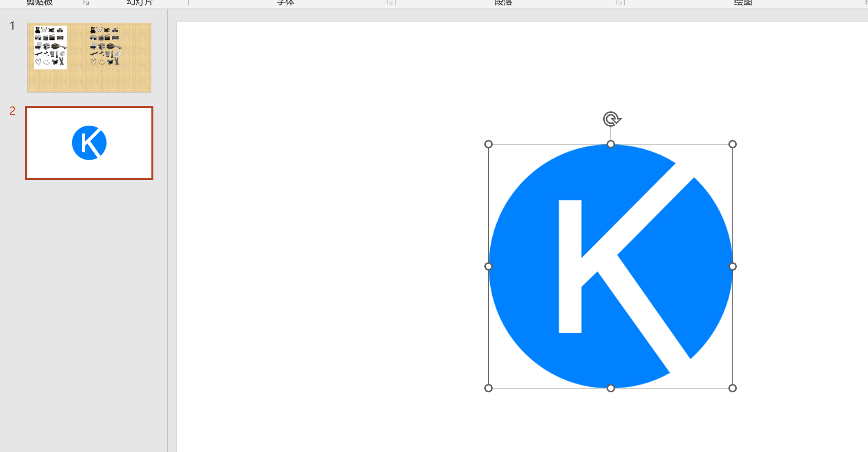The image size is (868, 452).
Task: Click the slide number 1 label
Action: click(x=12, y=26)
